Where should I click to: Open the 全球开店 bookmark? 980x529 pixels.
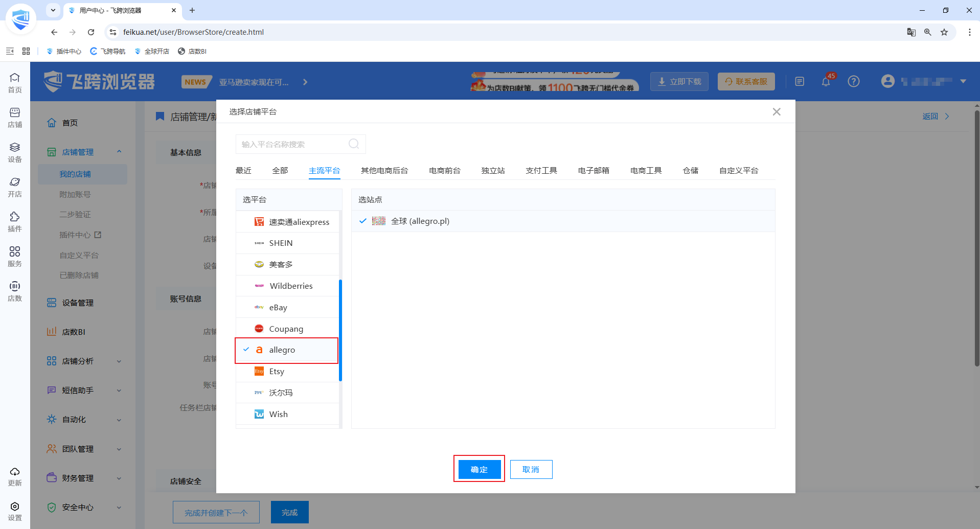(152, 51)
